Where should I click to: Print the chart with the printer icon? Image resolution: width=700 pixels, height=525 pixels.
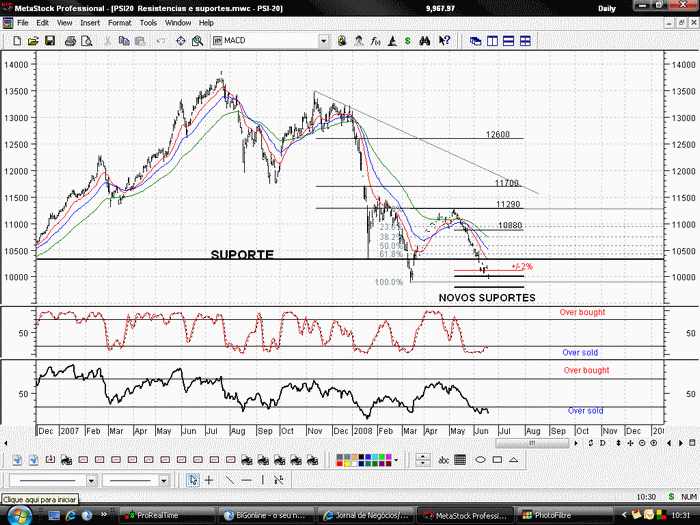[70, 41]
